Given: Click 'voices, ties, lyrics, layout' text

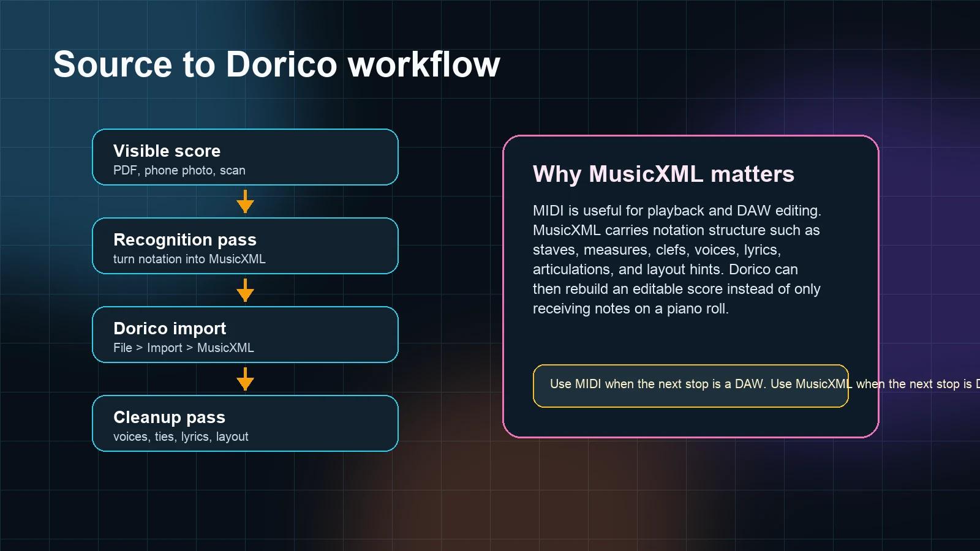Looking at the screenshot, I should [x=181, y=437].
